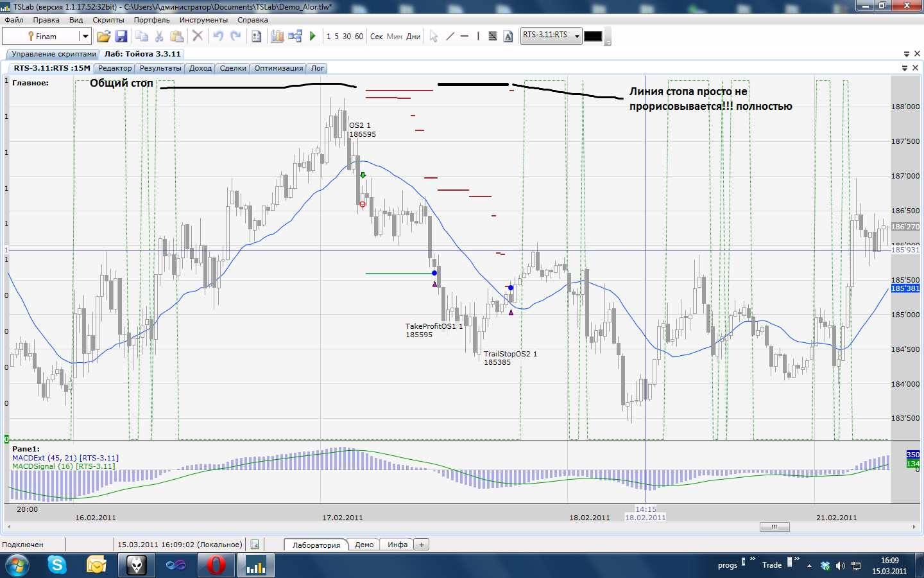Open the chart tab list dropdown arrow
The image size is (924, 578).
(905, 68)
